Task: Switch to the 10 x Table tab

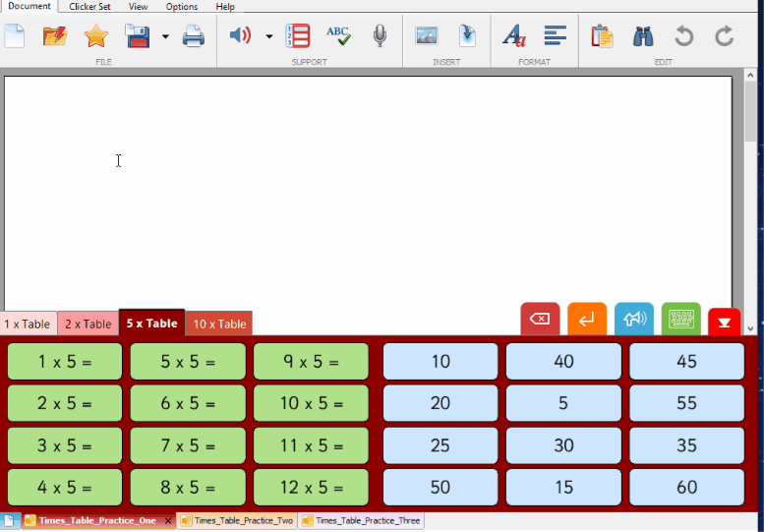Action: tap(219, 324)
